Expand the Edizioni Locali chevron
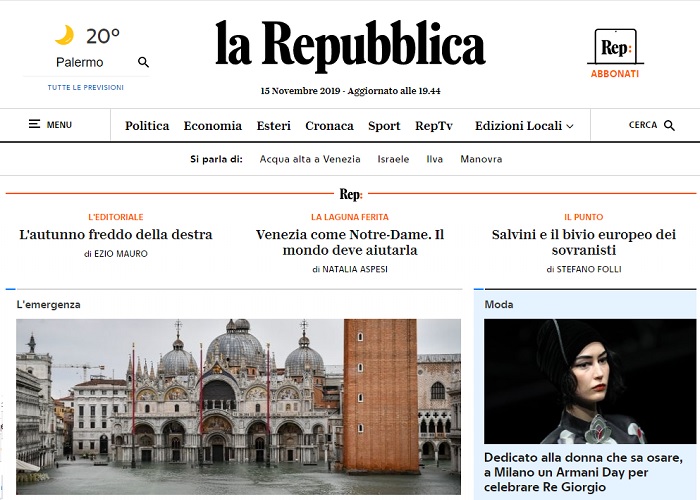 click(570, 126)
